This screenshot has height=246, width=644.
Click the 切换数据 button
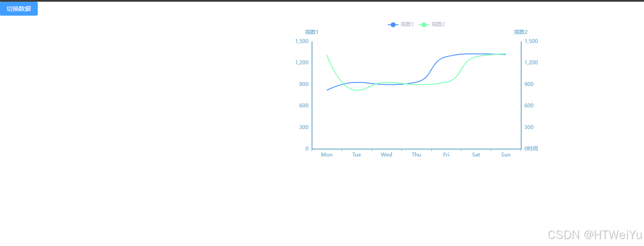19,9
